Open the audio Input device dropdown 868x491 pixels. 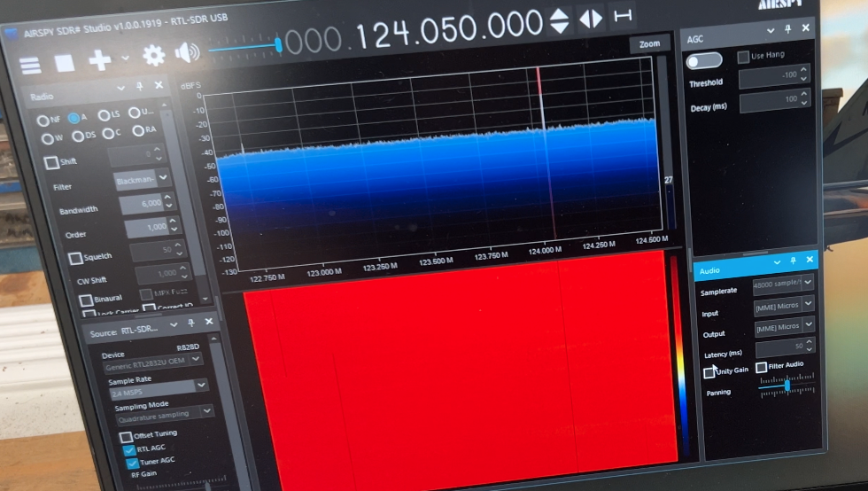pos(784,306)
